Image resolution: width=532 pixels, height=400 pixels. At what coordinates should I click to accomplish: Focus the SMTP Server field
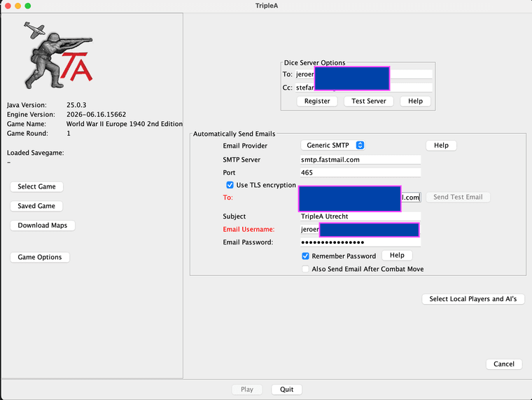(x=360, y=160)
